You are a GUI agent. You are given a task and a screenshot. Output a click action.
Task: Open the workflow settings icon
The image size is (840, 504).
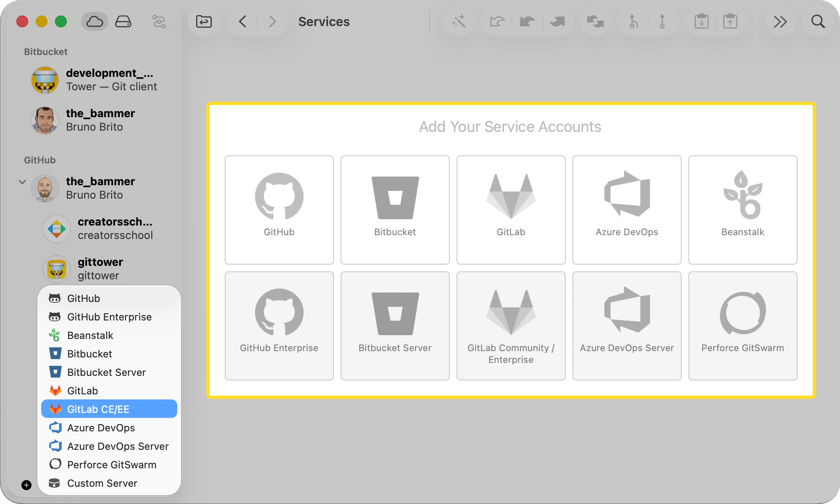(x=159, y=21)
